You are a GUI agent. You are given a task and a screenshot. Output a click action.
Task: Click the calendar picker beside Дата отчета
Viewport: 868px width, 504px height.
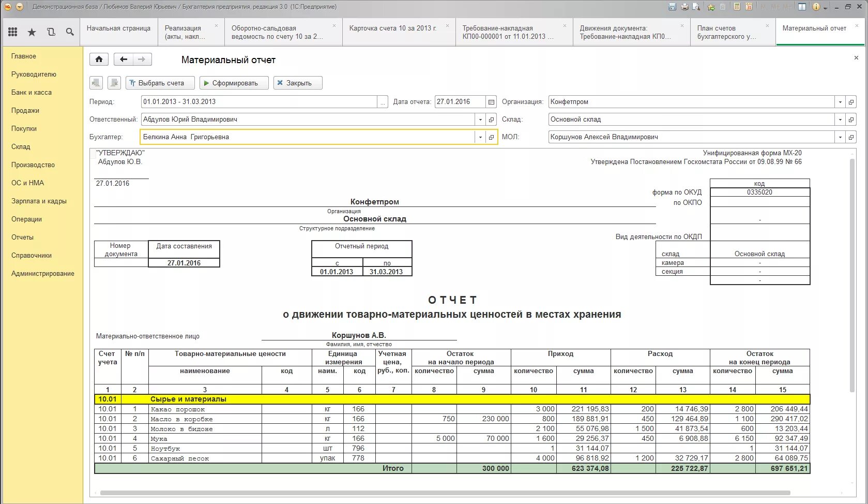tap(491, 102)
